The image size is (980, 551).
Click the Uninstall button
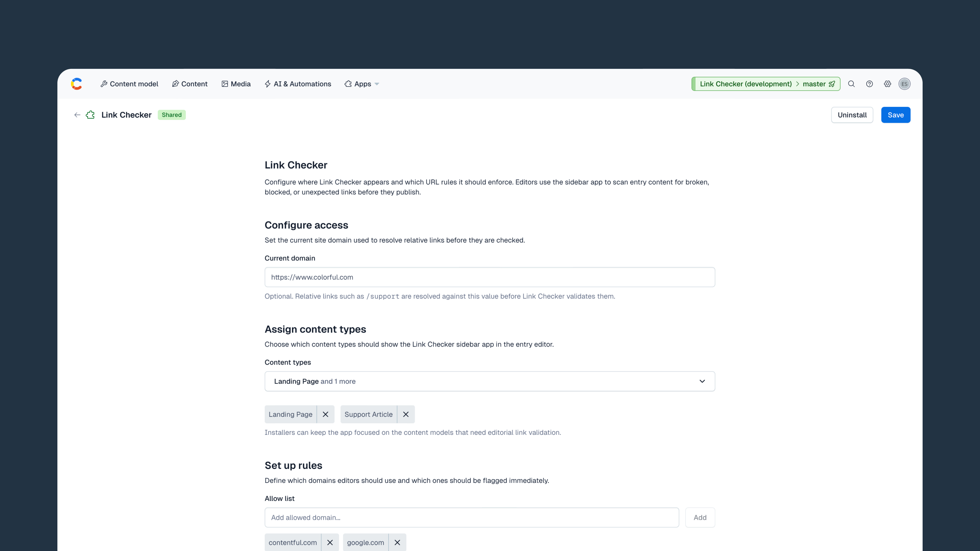click(x=852, y=115)
